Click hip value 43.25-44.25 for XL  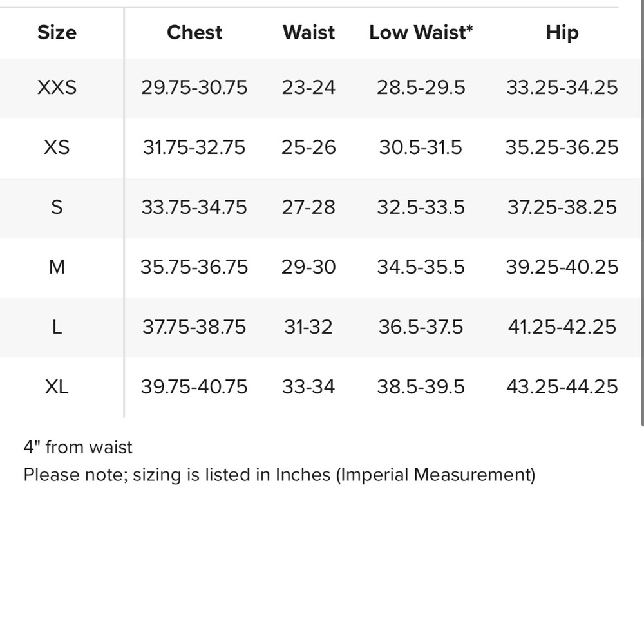click(562, 386)
